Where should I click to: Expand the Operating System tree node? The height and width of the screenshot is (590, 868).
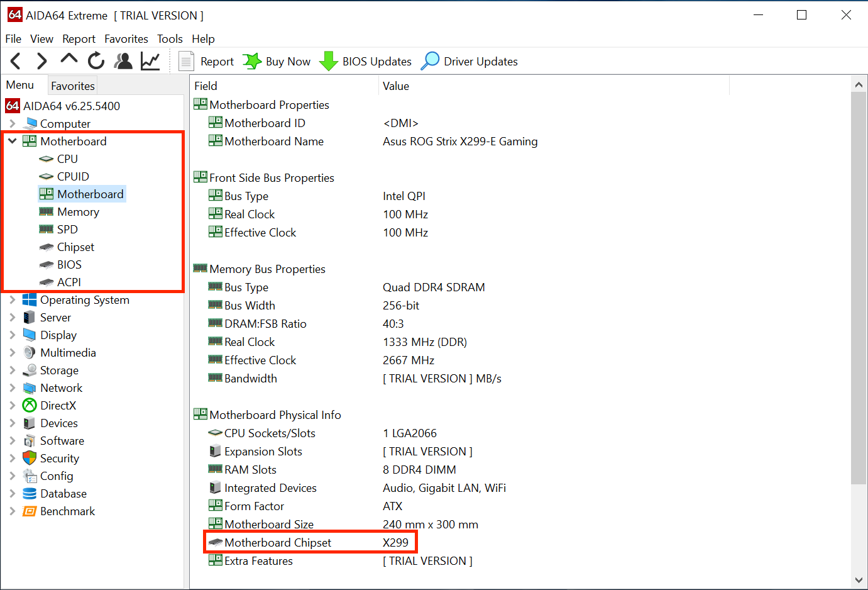coord(12,300)
